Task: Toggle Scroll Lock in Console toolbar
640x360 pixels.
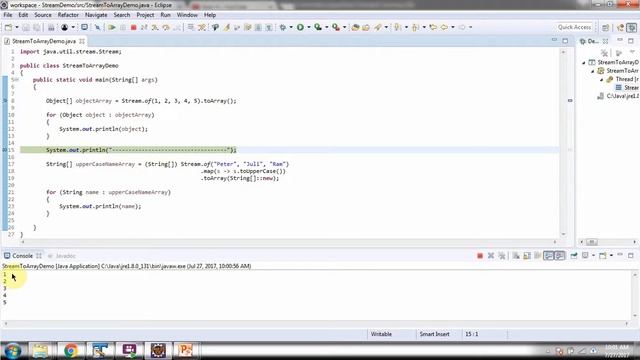Action: point(527,256)
